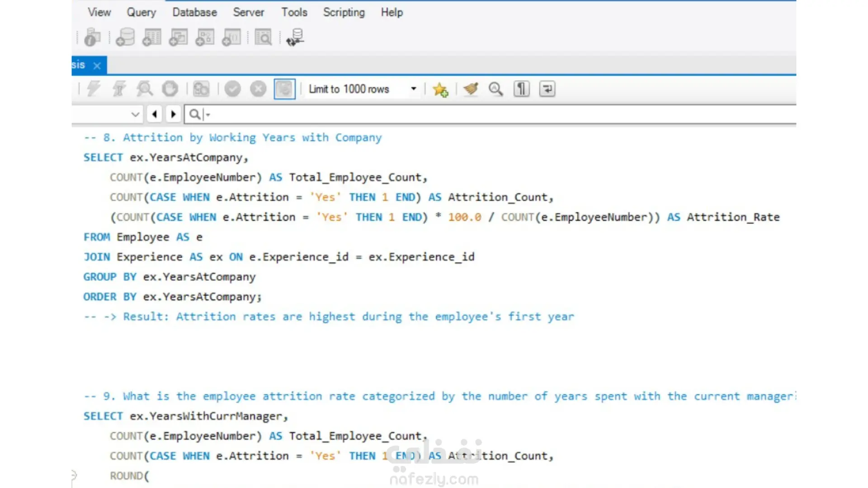Click the reconnect to DBMS icon
Image resolution: width=868 pixels, height=488 pixels.
pyautogui.click(x=295, y=38)
